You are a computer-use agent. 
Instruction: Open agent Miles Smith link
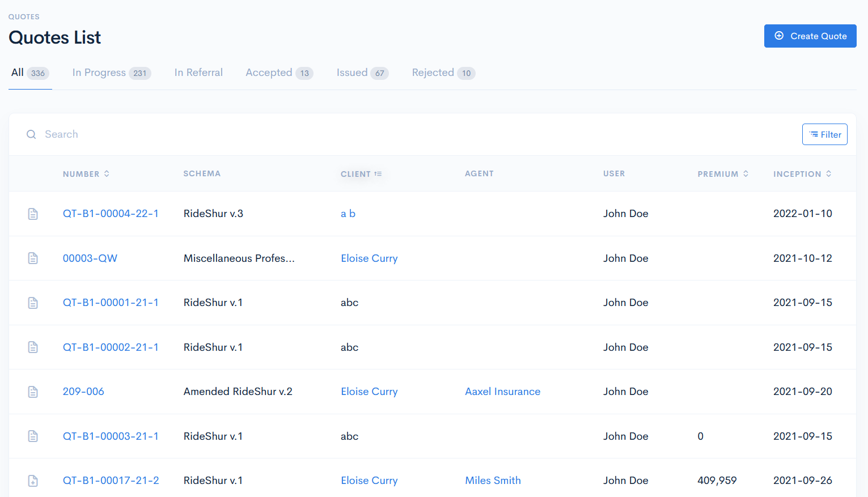pyautogui.click(x=493, y=481)
